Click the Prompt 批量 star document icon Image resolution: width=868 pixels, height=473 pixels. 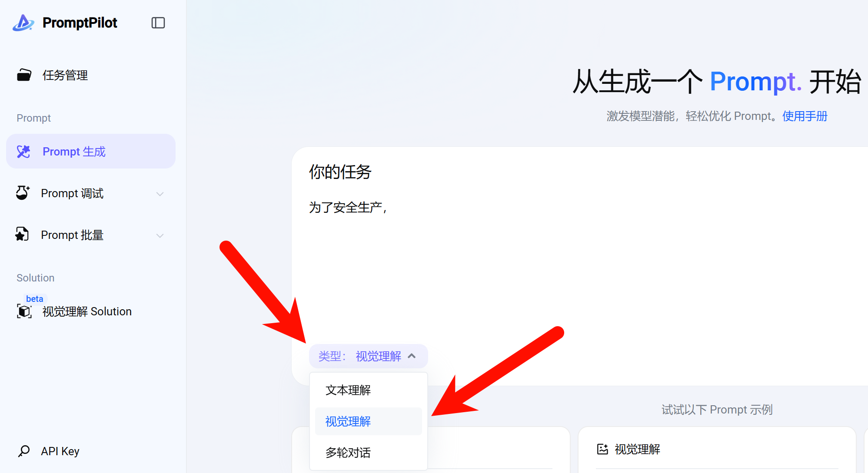pos(22,235)
